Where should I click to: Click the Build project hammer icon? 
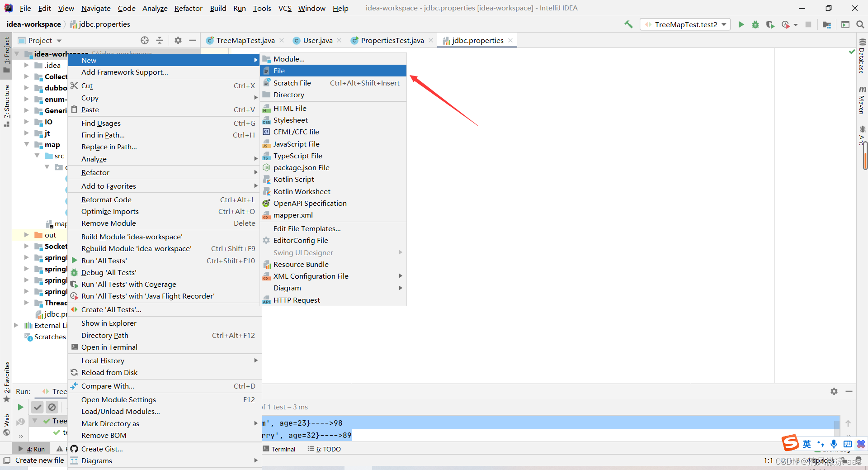click(x=628, y=24)
